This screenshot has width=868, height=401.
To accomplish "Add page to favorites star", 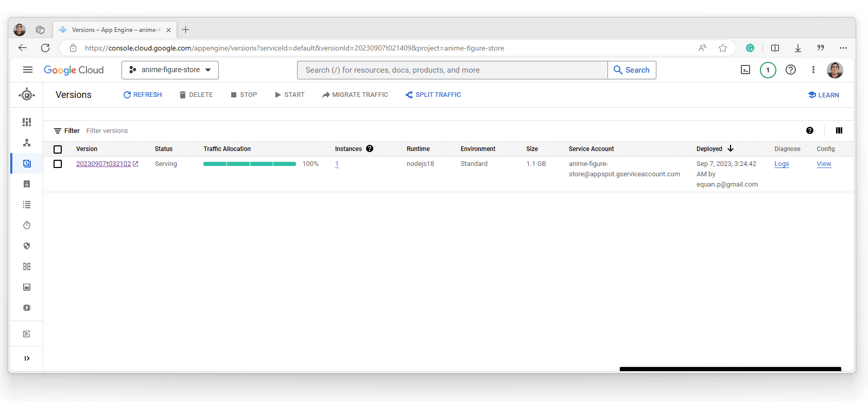I will pos(723,48).
